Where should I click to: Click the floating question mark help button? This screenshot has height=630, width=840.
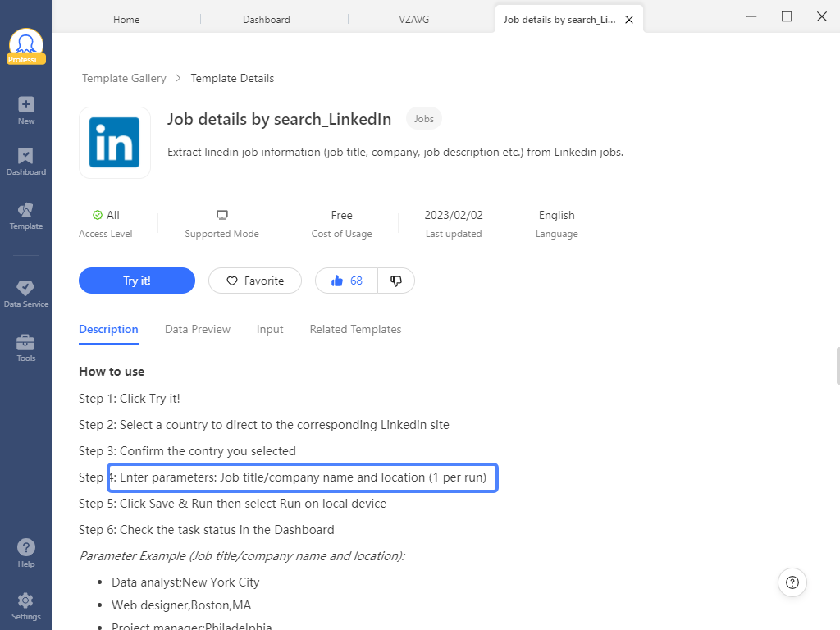(792, 582)
